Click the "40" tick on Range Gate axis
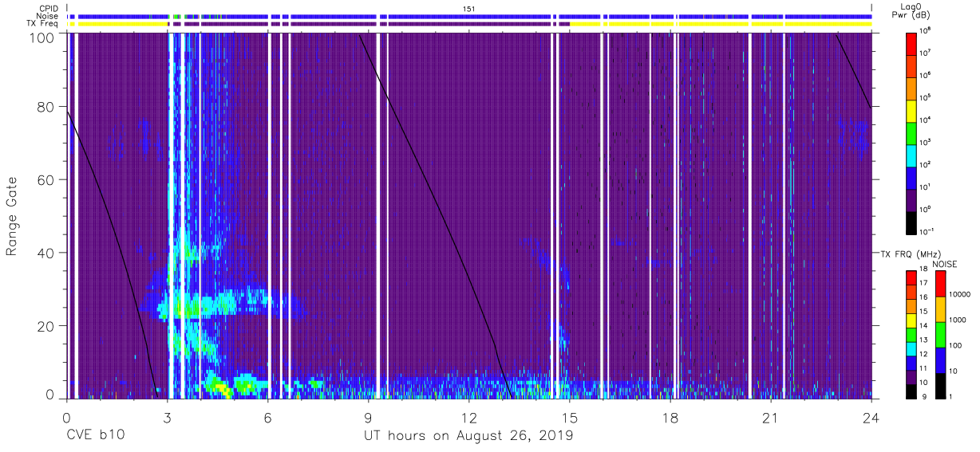The height and width of the screenshot is (452, 980). click(x=45, y=253)
